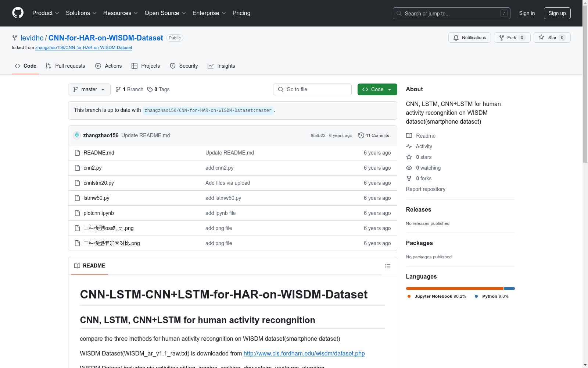This screenshot has width=588, height=368.
Task: Open the forked-from zhangzhao156 repository link
Action: [x=83, y=47]
